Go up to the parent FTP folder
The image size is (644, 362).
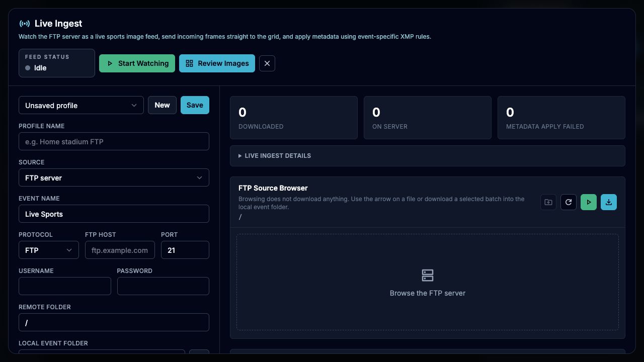(548, 202)
